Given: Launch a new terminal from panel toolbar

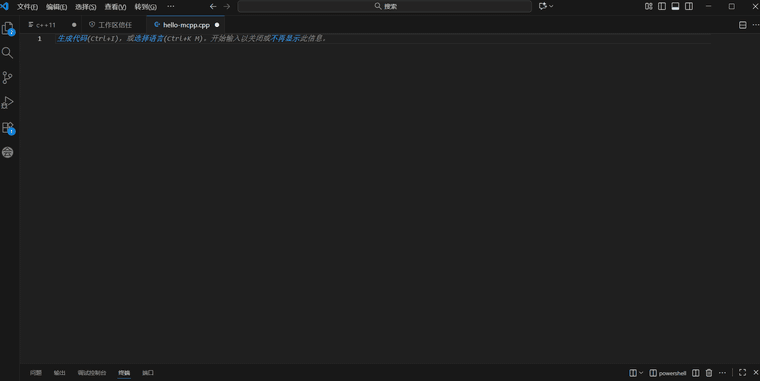Looking at the screenshot, I should point(633,373).
